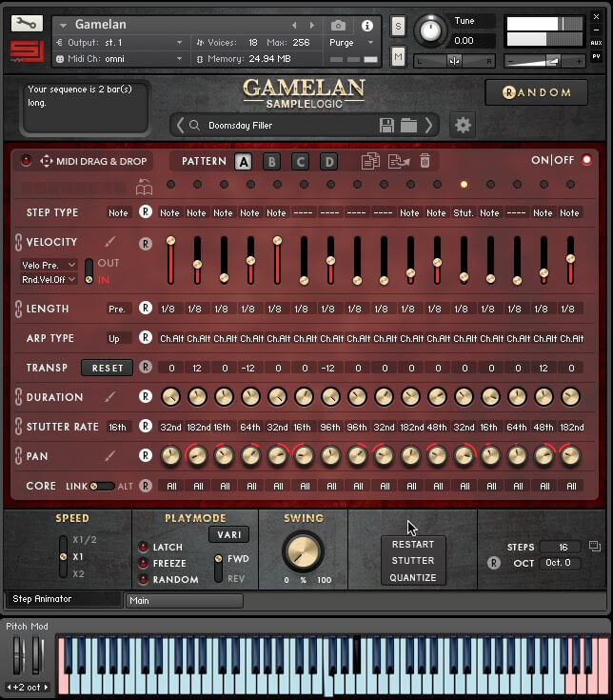613x700 pixels.
Task: Click the MIDI drag & drop handle
Action: tap(47, 161)
